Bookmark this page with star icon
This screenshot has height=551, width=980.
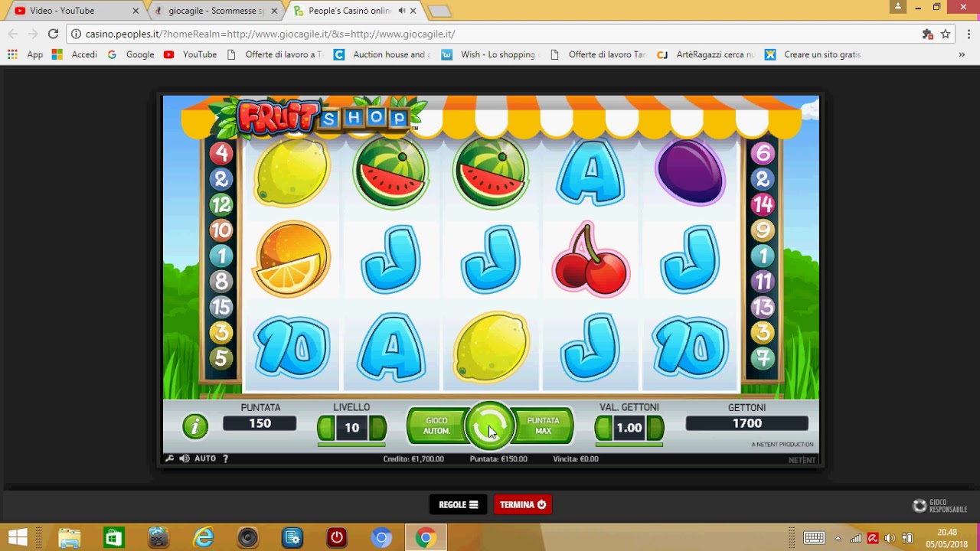tap(946, 34)
